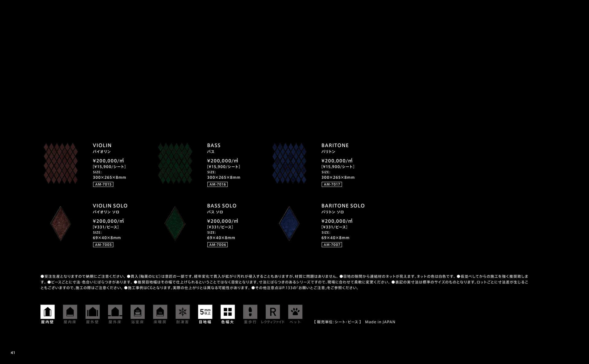
Task: Click the バリトン ソロ Japanese subtitle
Action: tap(333, 212)
